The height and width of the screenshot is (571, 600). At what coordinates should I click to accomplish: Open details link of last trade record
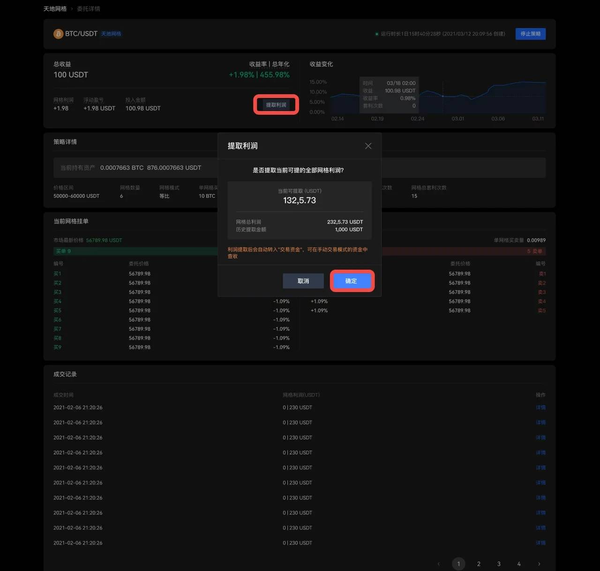541,543
